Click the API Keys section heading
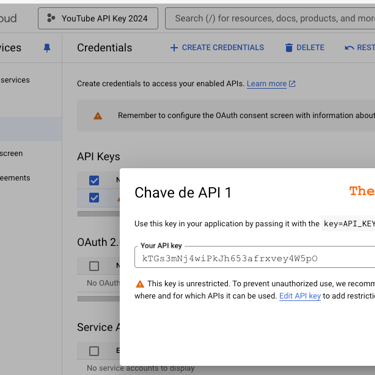The height and width of the screenshot is (375, 375). 99,157
